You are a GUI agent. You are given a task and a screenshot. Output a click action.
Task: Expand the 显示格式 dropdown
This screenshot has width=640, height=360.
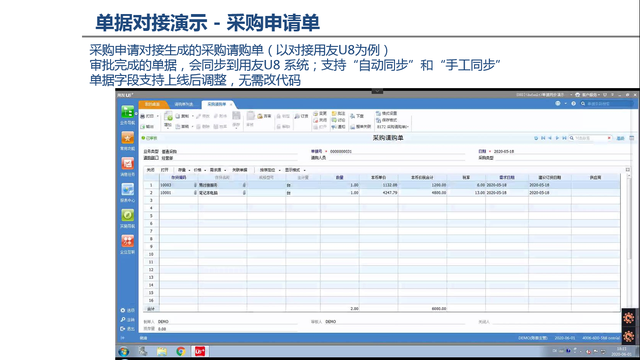pyautogui.click(x=304, y=170)
